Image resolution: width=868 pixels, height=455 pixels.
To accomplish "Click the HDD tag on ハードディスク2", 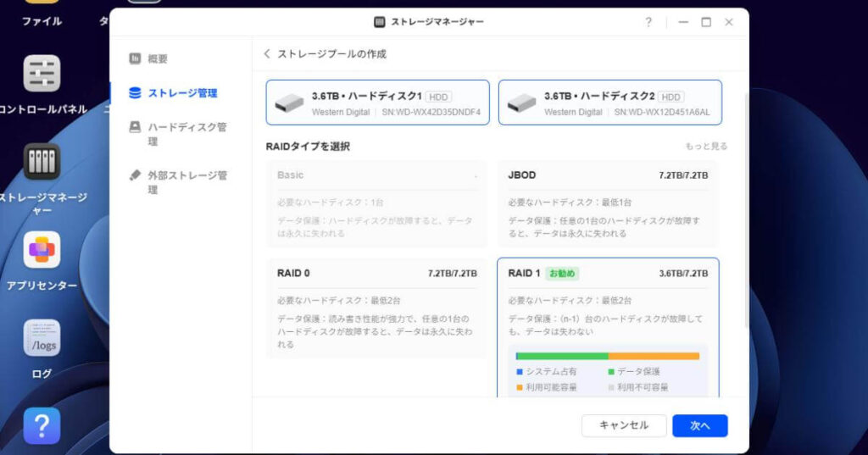I will point(671,97).
